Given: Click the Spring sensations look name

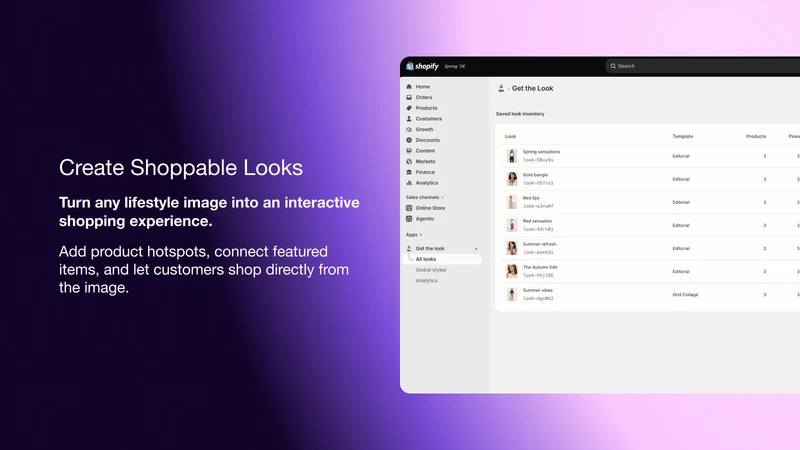Looking at the screenshot, I should 541,152.
